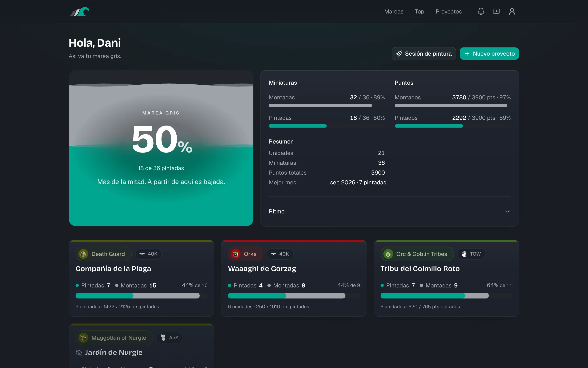Click the Pintados points progress bar
Viewport: 588px width, 368px height.
point(453,126)
